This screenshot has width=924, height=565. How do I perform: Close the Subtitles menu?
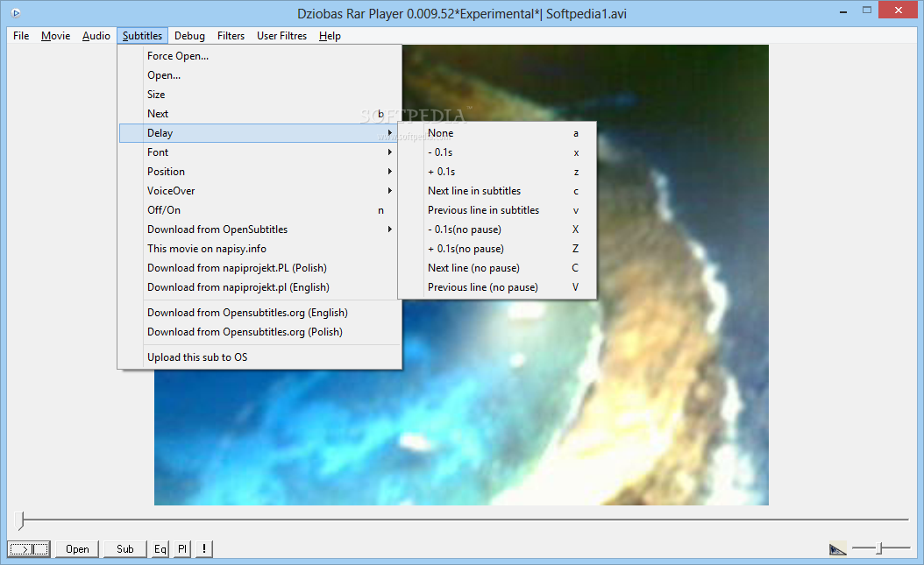[x=142, y=36]
